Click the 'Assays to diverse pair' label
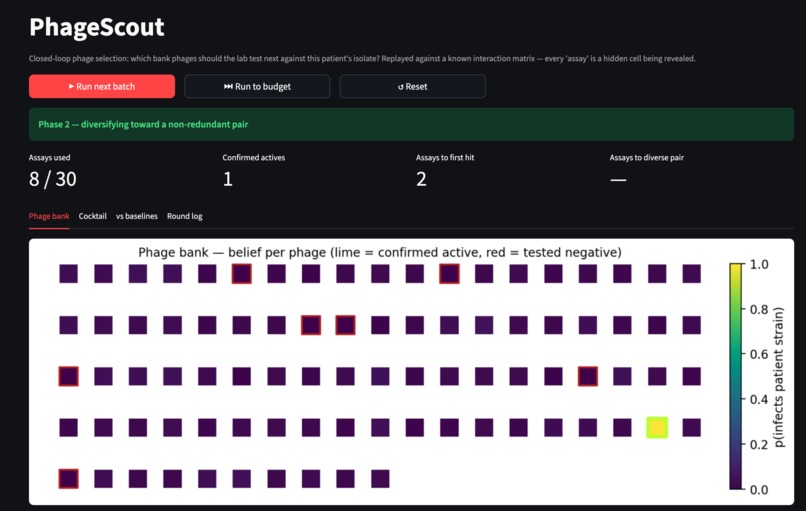Image resolution: width=806 pixels, height=511 pixels. pyautogui.click(x=647, y=158)
